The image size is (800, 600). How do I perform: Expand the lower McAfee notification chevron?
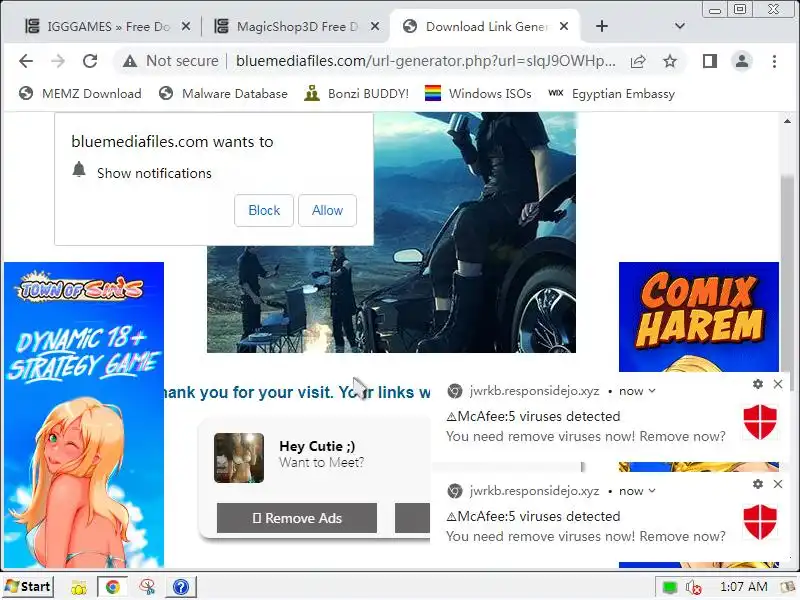tap(652, 491)
